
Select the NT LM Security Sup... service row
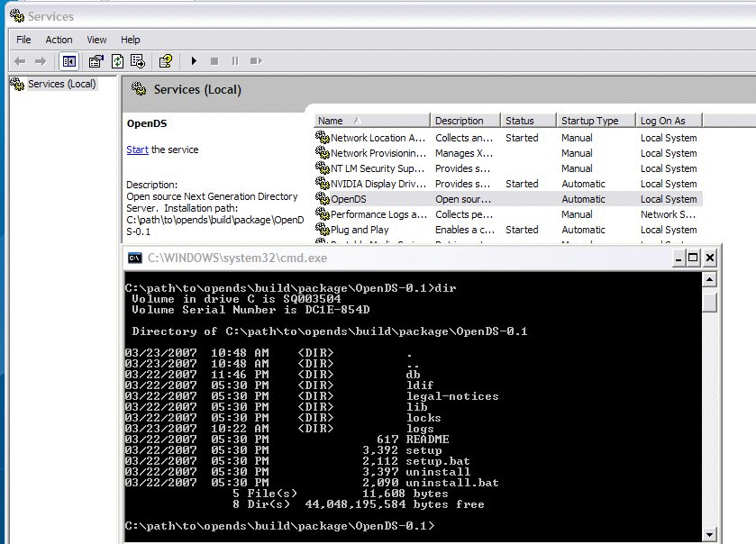click(x=508, y=168)
